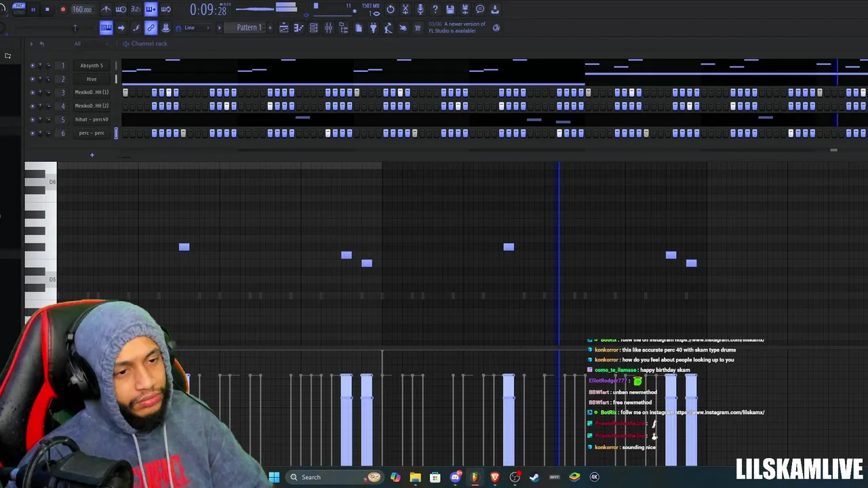868x488 pixels.
Task: Open Steam from the taskbar
Action: point(534,477)
